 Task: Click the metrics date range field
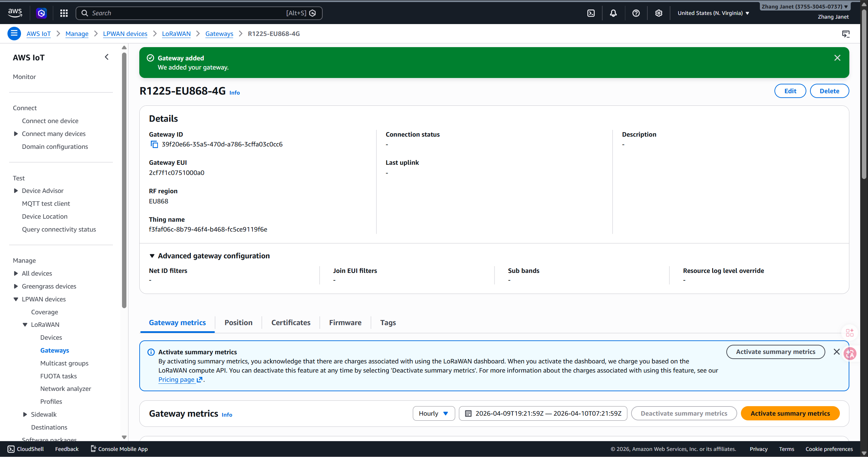pos(543,414)
